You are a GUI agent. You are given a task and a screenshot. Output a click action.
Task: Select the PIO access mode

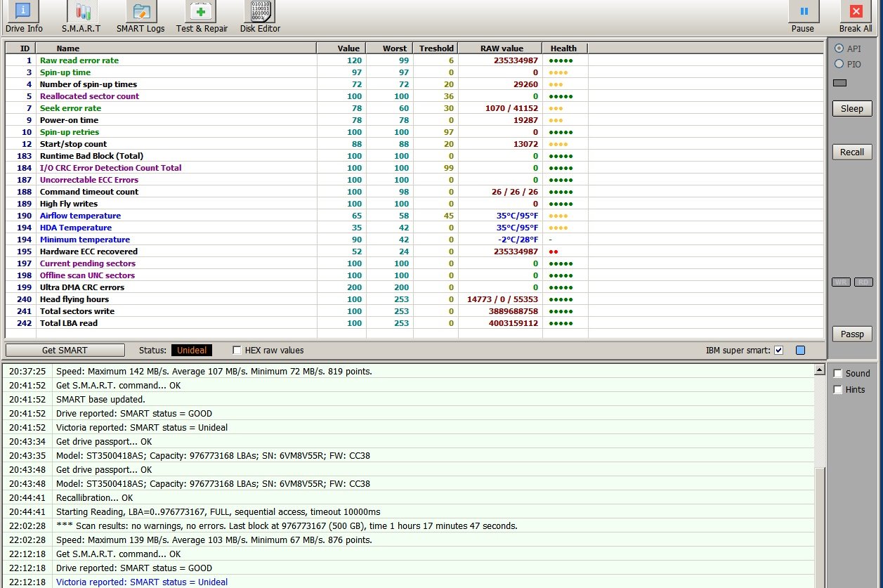coord(839,64)
